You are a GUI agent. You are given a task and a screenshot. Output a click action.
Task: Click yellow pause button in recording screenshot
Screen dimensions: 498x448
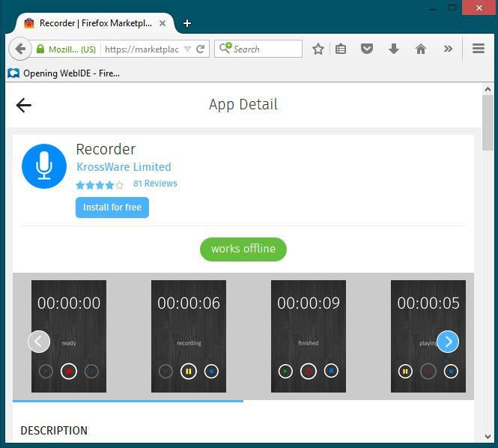[x=188, y=371]
